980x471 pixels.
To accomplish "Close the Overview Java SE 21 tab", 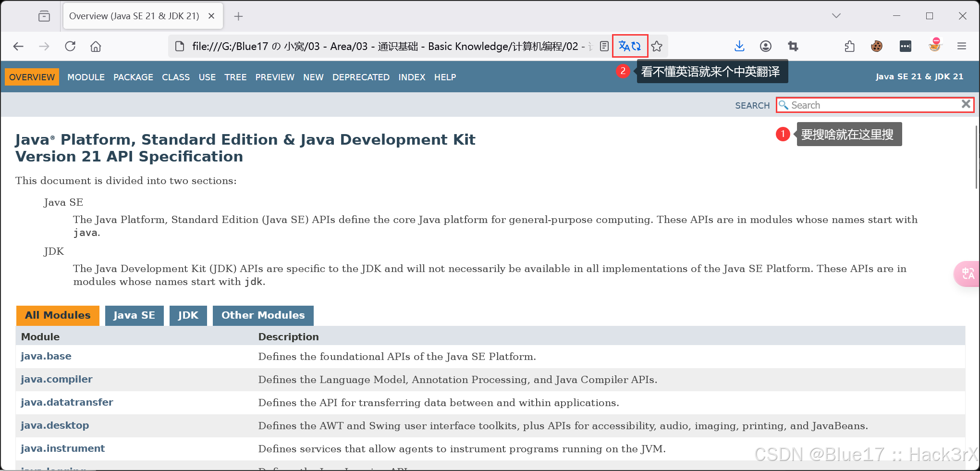I will click(211, 16).
